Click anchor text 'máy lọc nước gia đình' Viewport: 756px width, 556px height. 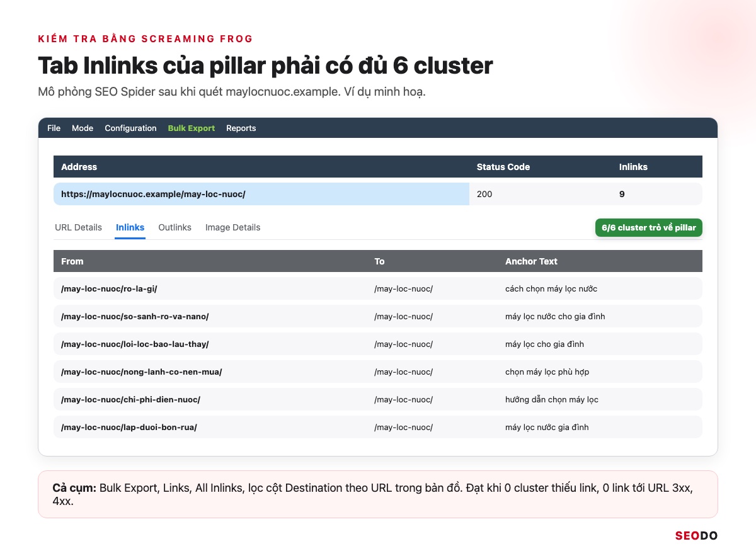[x=547, y=427]
